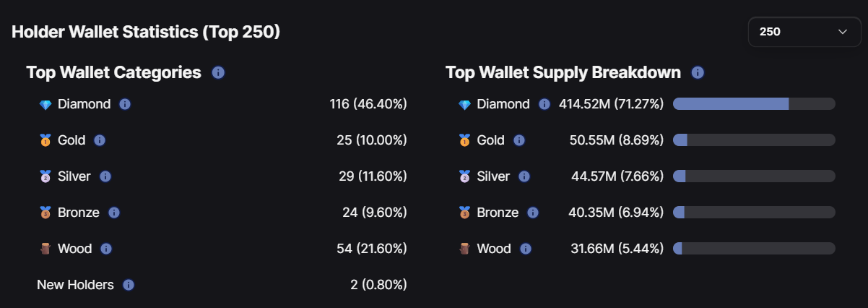The width and height of the screenshot is (868, 308).
Task: Click info icon beside New Holders
Action: [129, 285]
